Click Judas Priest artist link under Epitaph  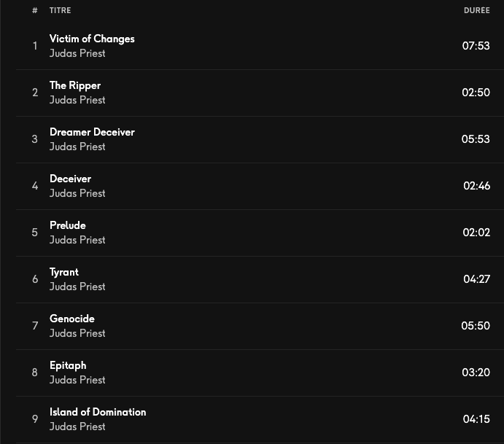point(77,380)
